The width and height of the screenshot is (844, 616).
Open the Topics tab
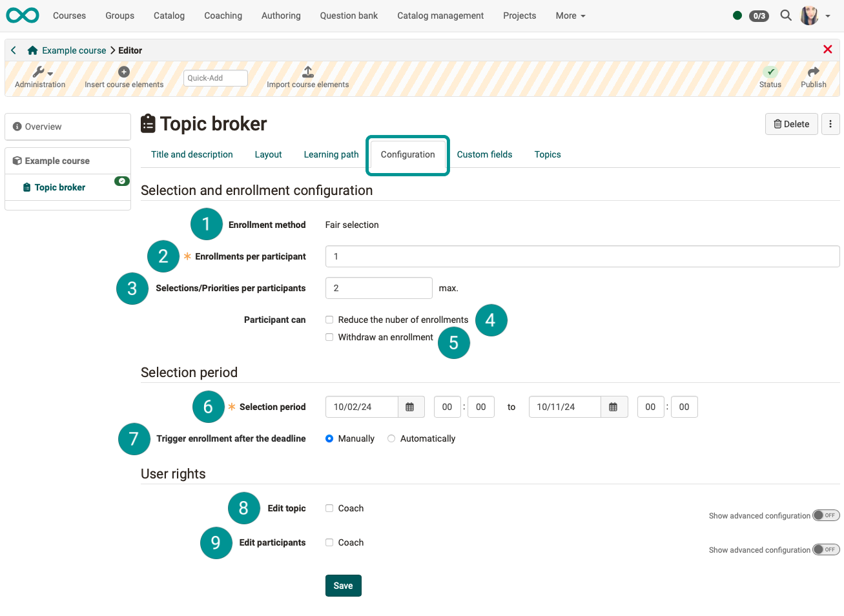pyautogui.click(x=548, y=154)
